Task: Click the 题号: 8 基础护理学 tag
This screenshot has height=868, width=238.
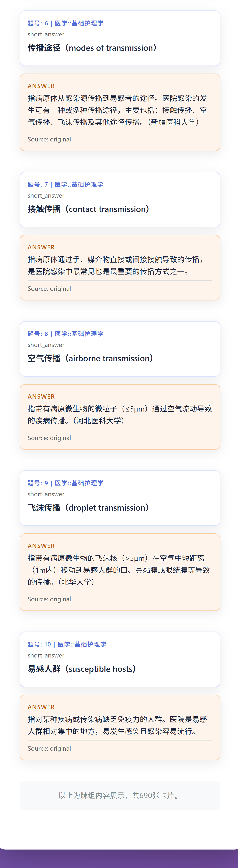Action: (x=65, y=334)
